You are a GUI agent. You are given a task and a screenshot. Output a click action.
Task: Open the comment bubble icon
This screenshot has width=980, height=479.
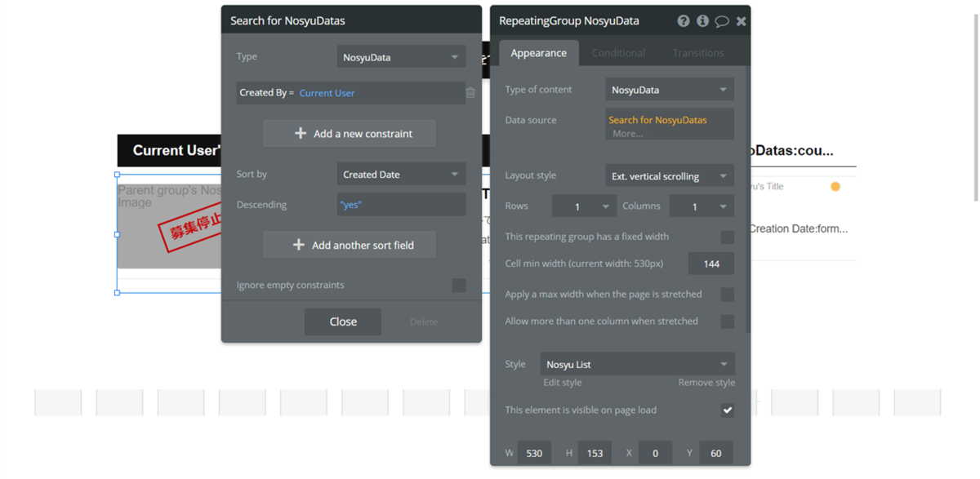tap(722, 21)
